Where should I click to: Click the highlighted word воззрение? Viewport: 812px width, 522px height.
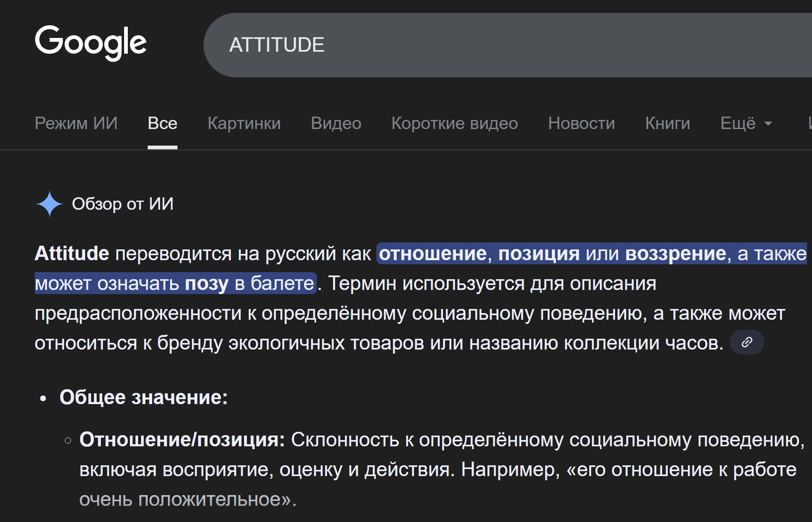pyautogui.click(x=675, y=254)
